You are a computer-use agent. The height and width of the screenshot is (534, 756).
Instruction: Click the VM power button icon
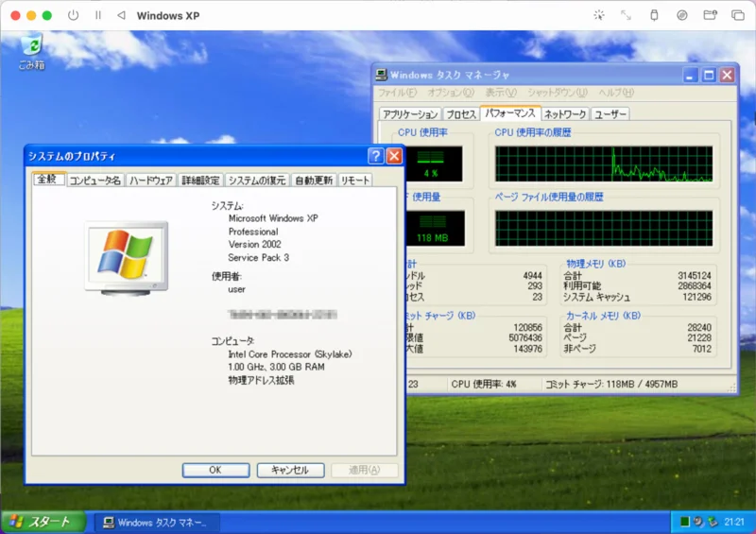tap(74, 15)
